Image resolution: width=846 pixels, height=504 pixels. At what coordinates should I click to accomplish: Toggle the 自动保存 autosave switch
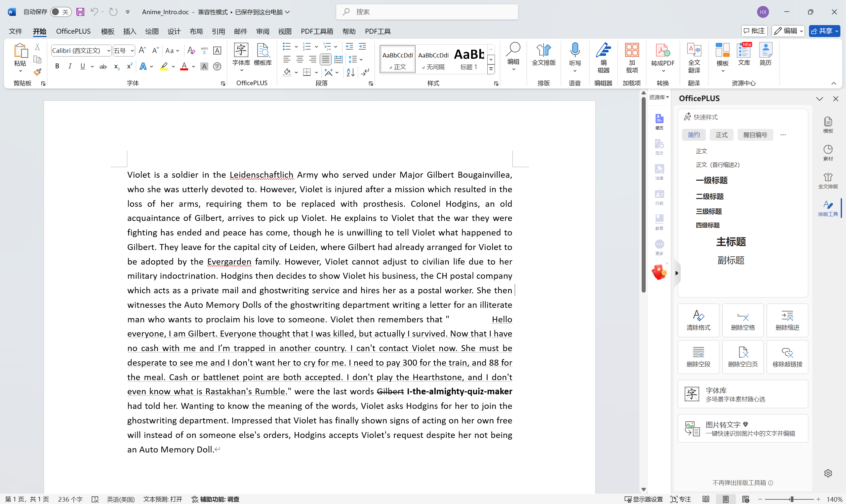click(x=61, y=12)
